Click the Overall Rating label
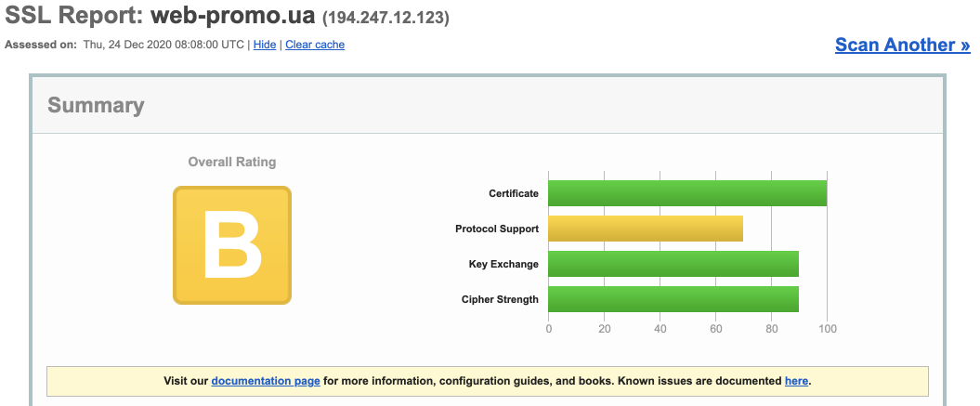Image resolution: width=980 pixels, height=406 pixels. pyautogui.click(x=232, y=162)
